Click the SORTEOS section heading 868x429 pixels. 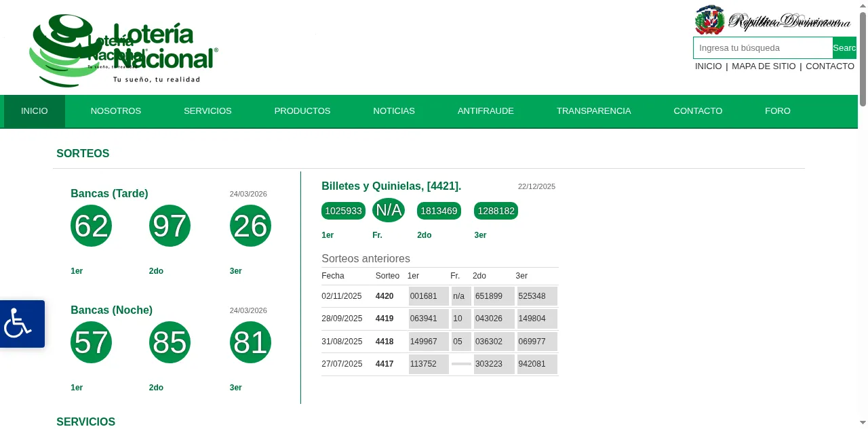83,154
